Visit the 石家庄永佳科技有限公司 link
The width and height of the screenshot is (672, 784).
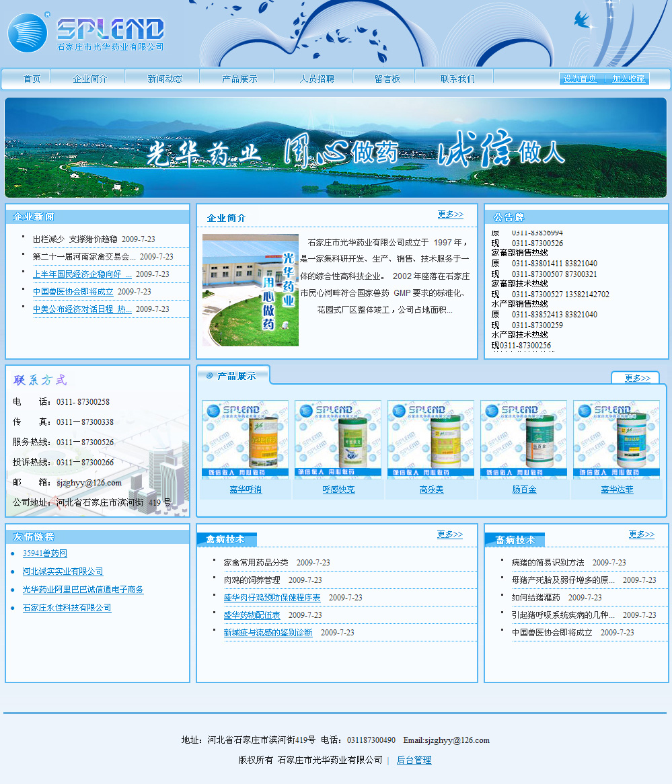(x=67, y=608)
